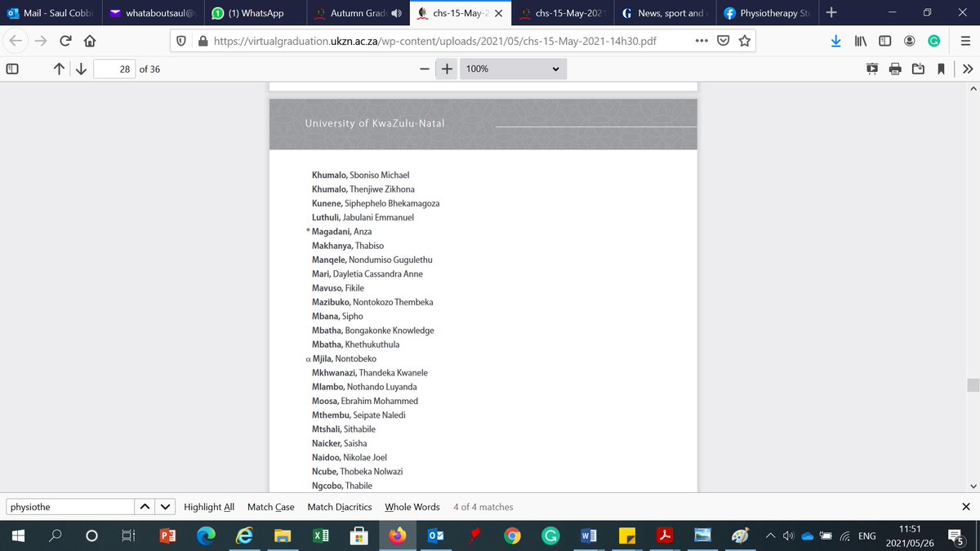
Task: Close the find bar
Action: coord(966,507)
